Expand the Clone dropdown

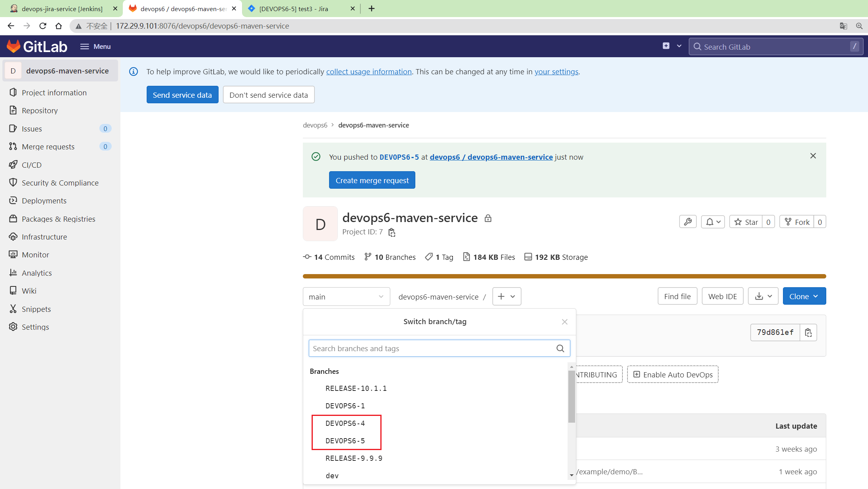(804, 296)
